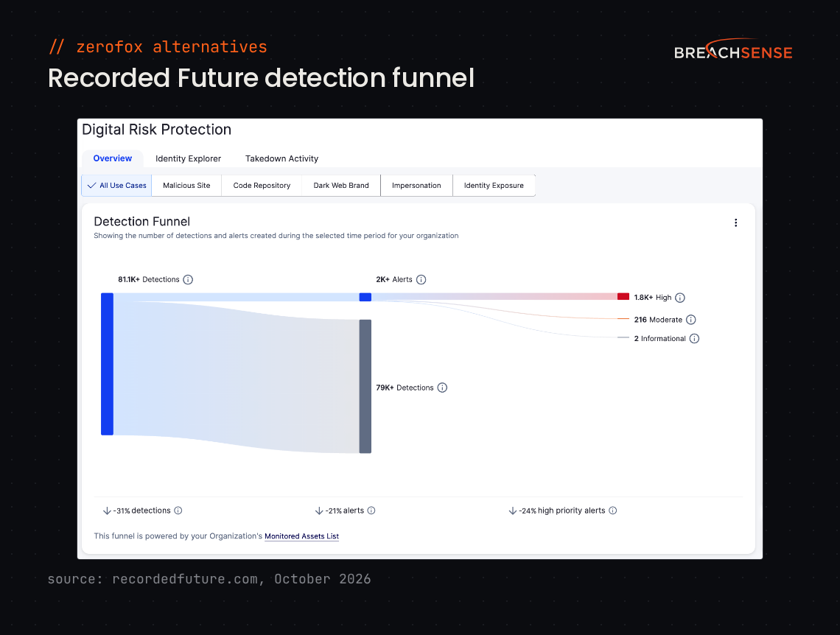
Task: Click the "81.1K+ Detections" label
Action: [148, 279]
